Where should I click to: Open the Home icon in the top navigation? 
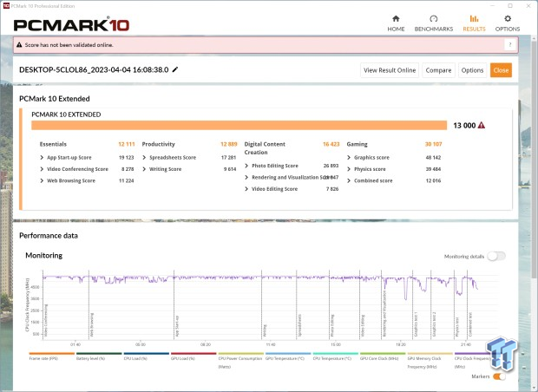coord(396,18)
